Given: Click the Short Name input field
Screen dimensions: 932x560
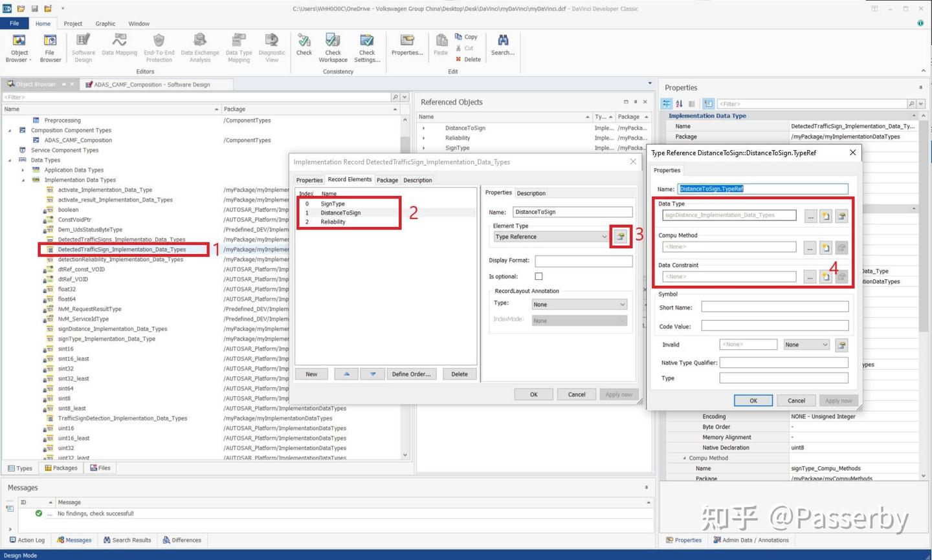Looking at the screenshot, I should pos(774,307).
